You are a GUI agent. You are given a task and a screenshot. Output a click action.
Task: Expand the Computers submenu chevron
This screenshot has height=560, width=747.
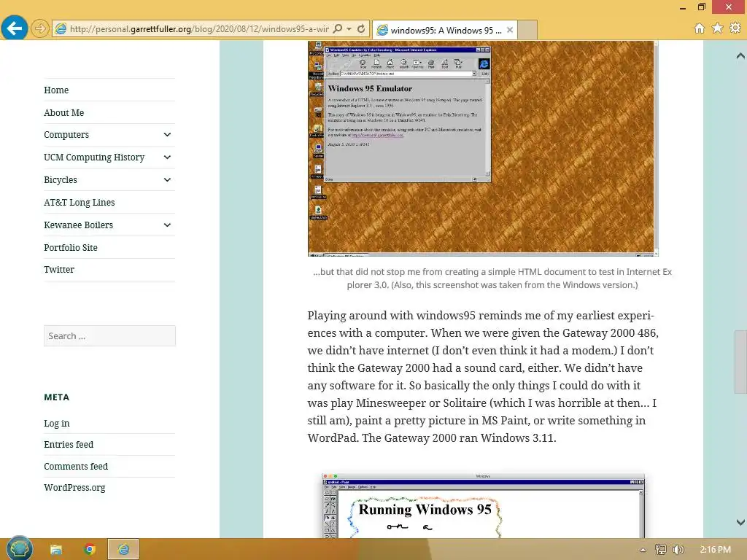click(x=167, y=135)
